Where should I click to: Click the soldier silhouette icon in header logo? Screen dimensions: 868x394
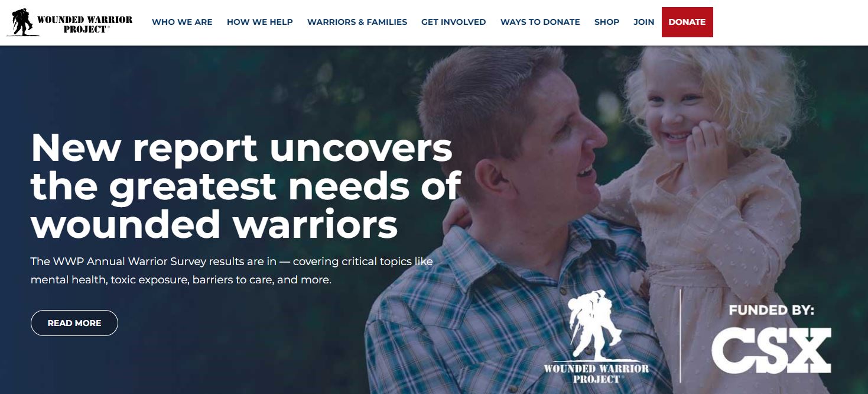(x=22, y=22)
